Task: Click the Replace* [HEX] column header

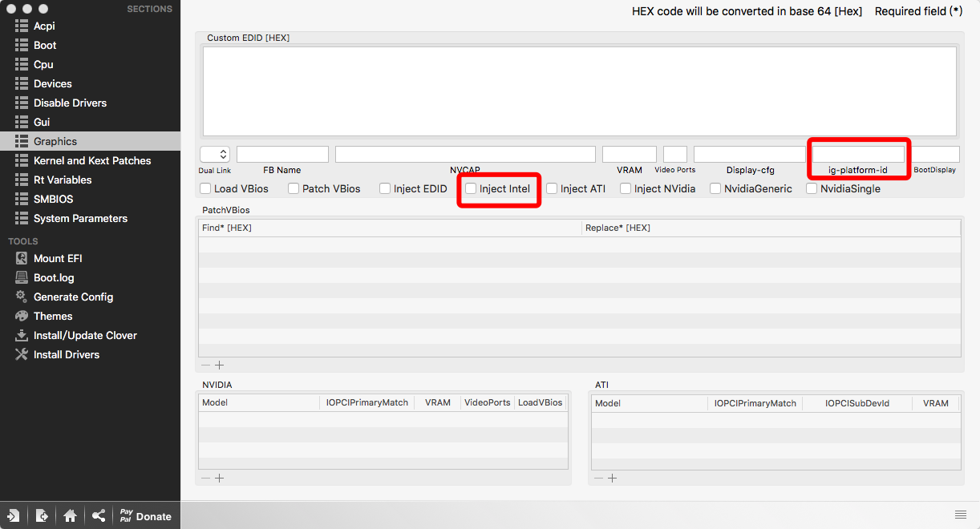Action: coord(771,228)
